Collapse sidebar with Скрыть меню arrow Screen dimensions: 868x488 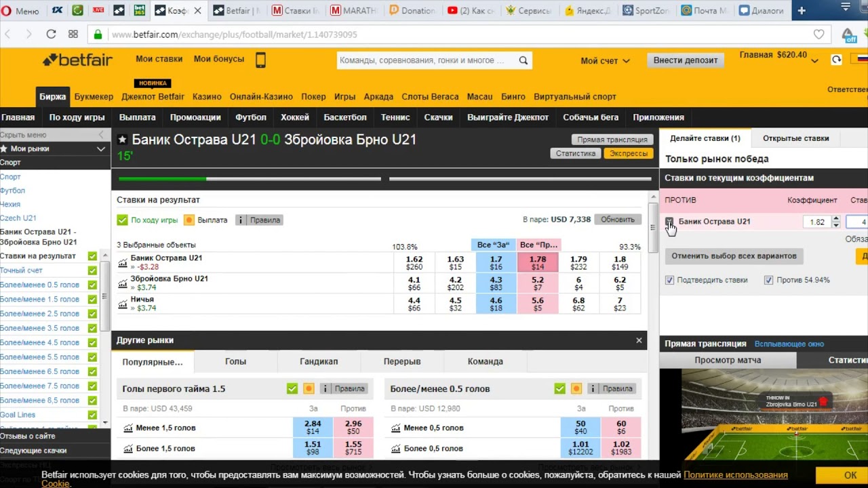click(x=101, y=135)
